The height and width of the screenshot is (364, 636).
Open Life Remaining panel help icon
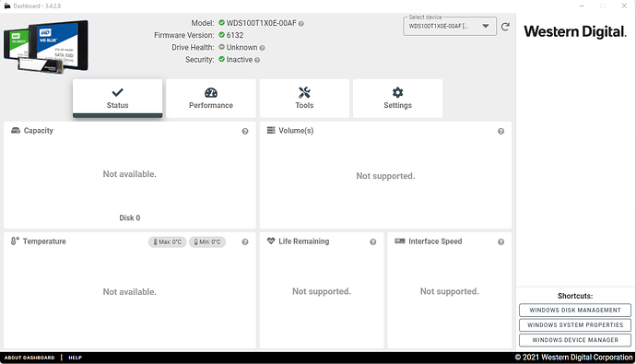point(372,242)
